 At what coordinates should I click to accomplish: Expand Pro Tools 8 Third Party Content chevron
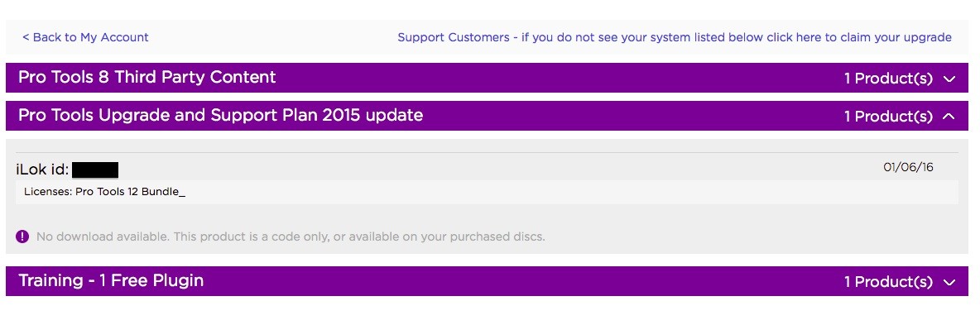tap(949, 79)
